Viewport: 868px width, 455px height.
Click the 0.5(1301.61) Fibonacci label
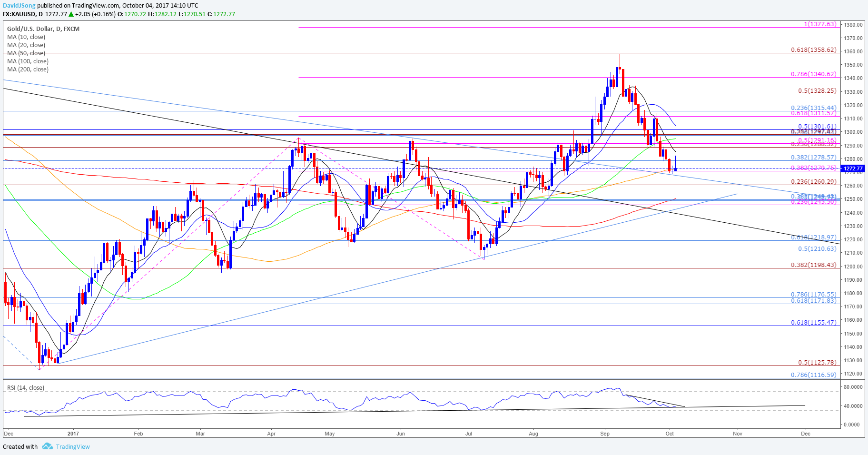pos(817,127)
